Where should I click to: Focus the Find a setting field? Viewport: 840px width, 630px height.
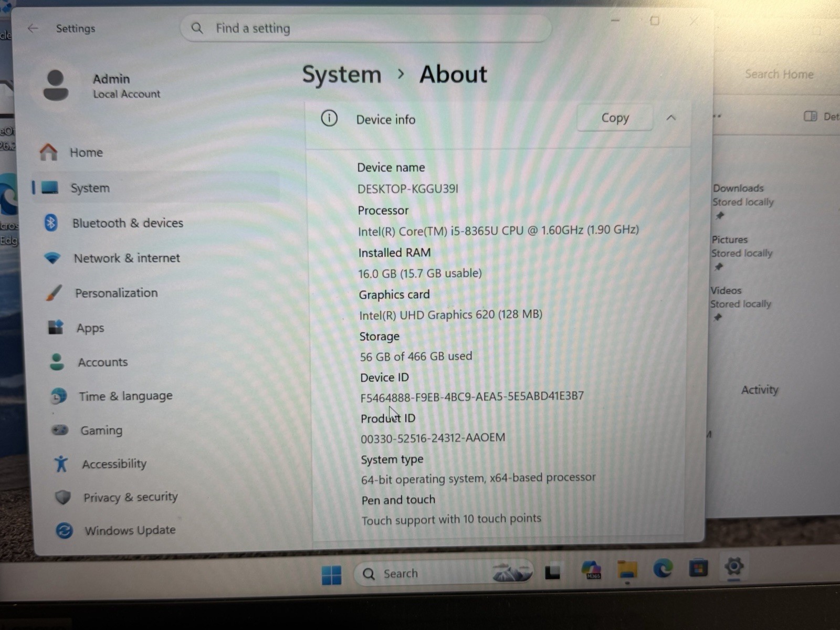(x=366, y=28)
